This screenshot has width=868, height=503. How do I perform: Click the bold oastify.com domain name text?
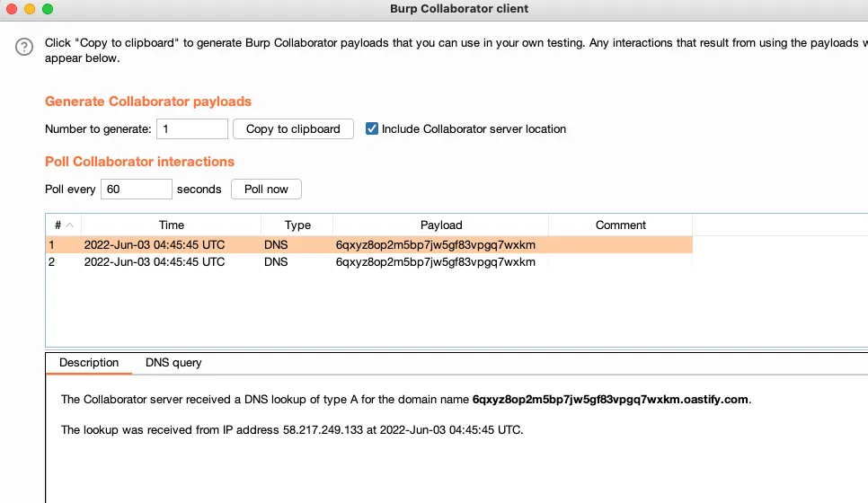tap(610, 400)
